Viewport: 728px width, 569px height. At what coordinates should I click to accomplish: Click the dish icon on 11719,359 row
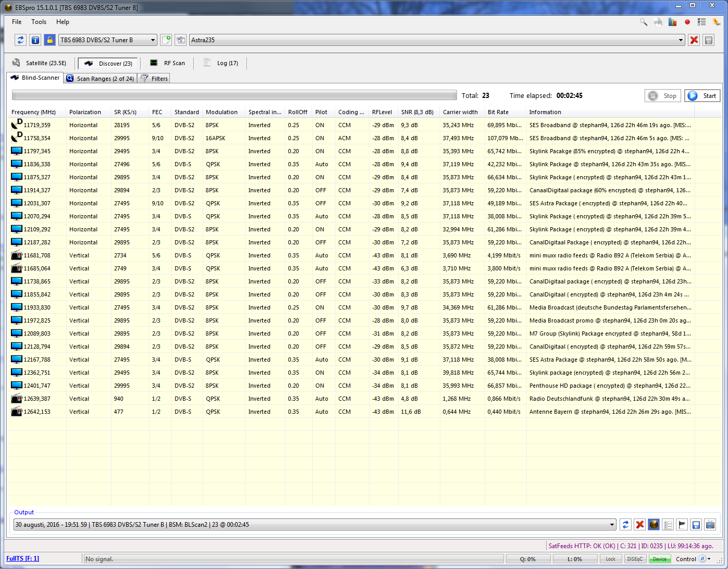pos(17,124)
